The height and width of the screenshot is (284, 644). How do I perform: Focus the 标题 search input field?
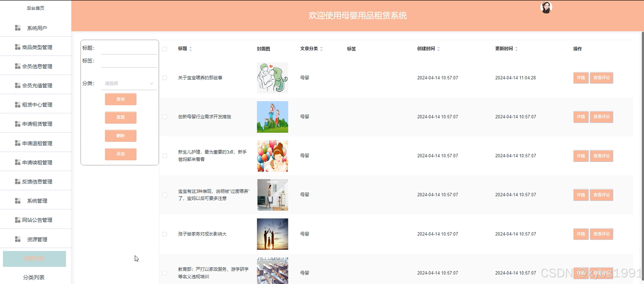(129, 49)
